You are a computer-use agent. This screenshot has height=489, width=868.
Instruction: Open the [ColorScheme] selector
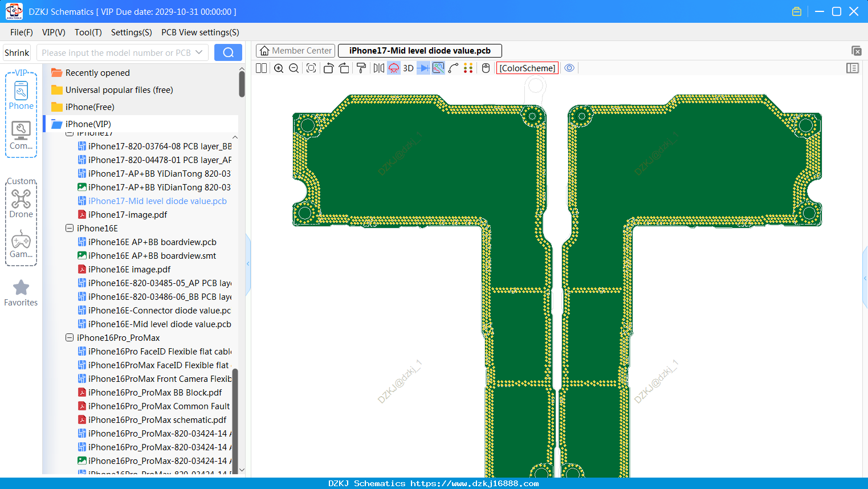527,68
